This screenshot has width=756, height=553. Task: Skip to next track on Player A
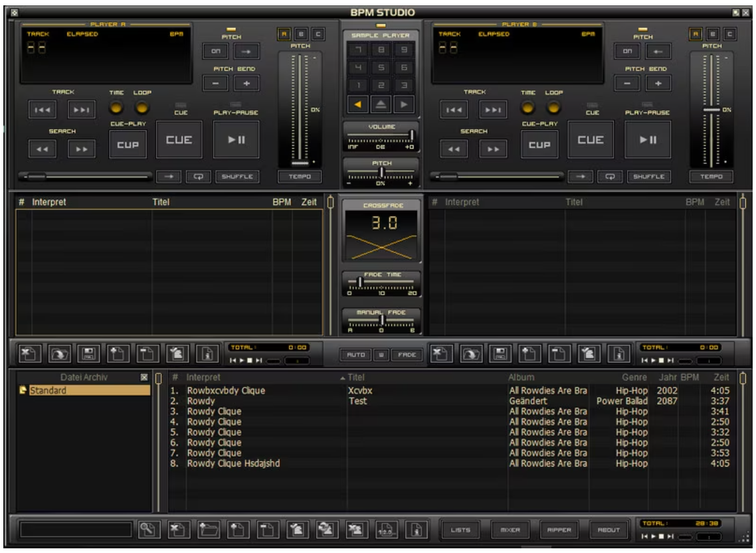point(82,110)
